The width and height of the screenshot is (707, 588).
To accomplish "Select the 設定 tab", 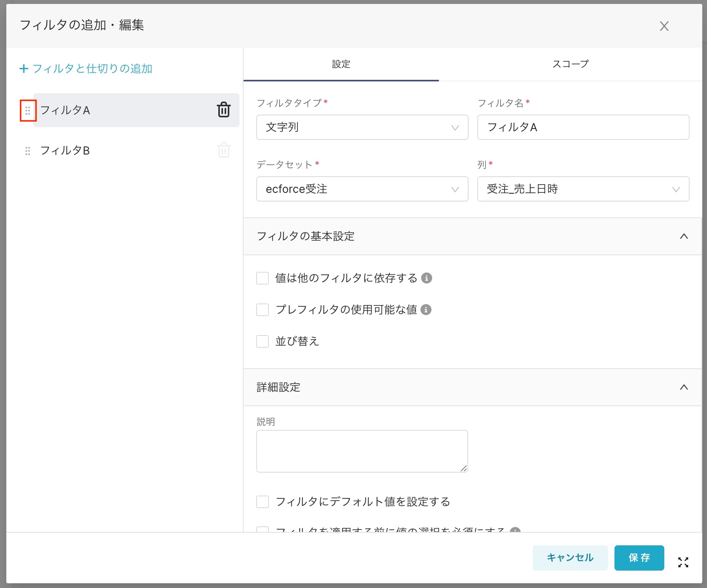I will pos(341,64).
